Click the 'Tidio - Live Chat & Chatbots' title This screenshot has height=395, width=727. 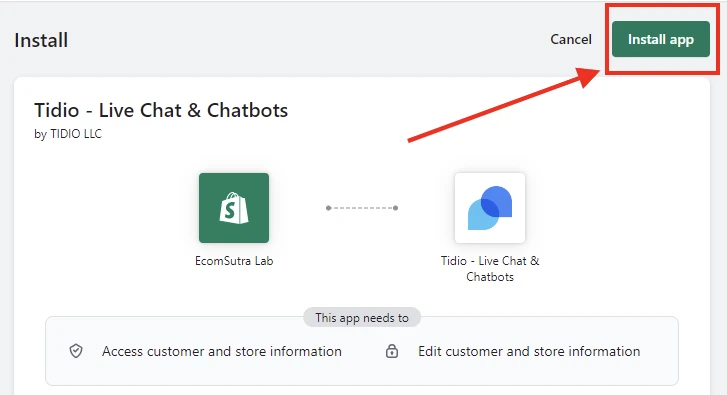(x=161, y=110)
